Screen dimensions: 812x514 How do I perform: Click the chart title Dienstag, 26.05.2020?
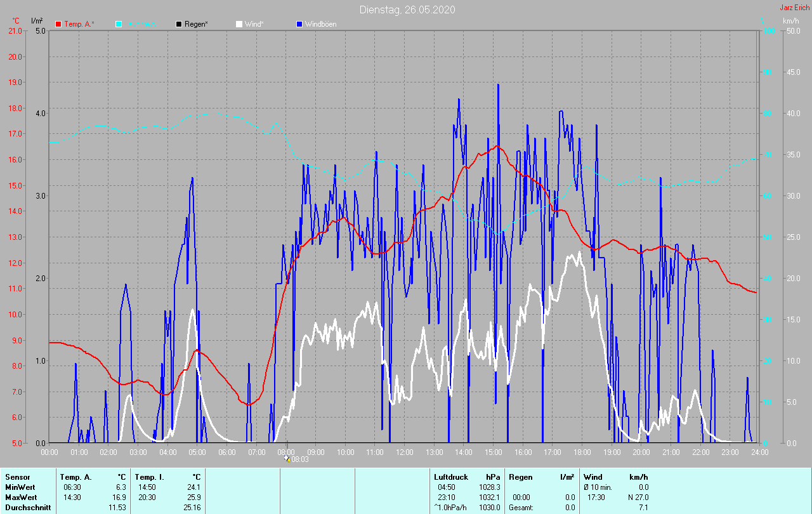407,10
